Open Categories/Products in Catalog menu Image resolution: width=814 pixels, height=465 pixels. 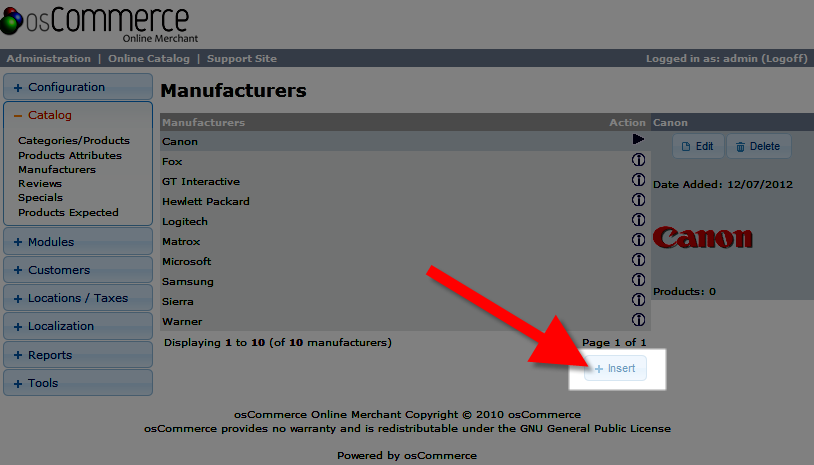(x=74, y=141)
